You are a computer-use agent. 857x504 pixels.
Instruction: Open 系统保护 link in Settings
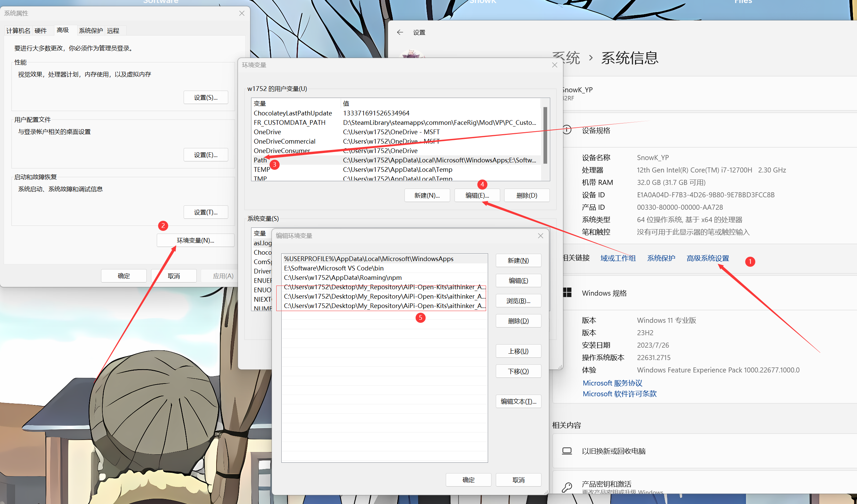pos(661,258)
